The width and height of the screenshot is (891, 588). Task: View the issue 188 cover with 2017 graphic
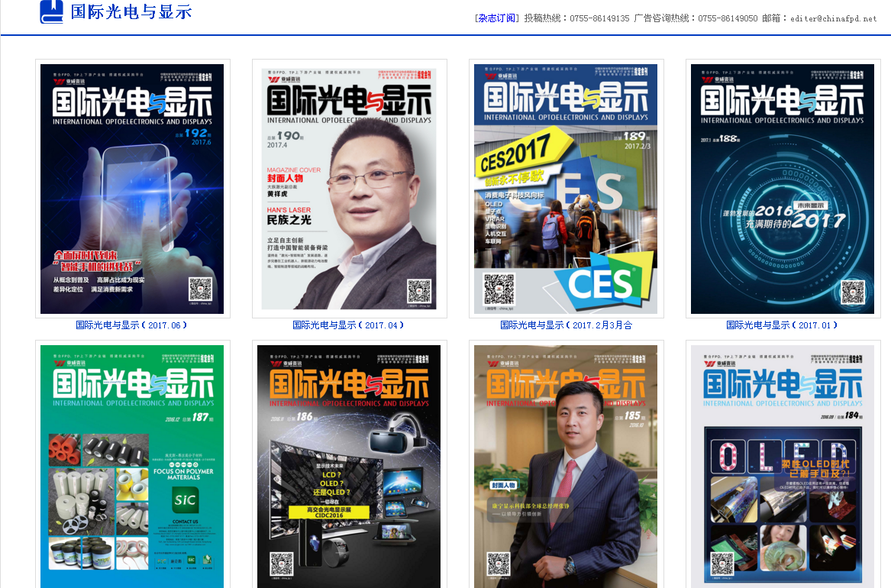coord(783,188)
